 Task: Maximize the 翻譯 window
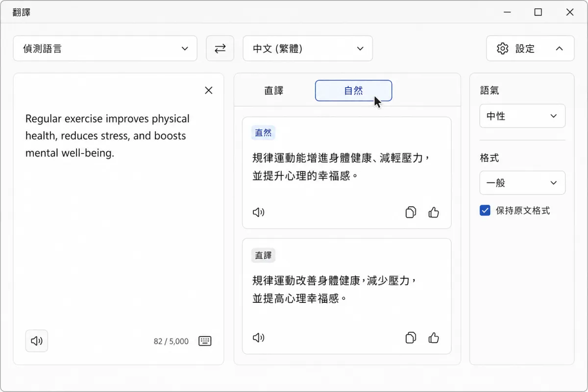point(538,13)
